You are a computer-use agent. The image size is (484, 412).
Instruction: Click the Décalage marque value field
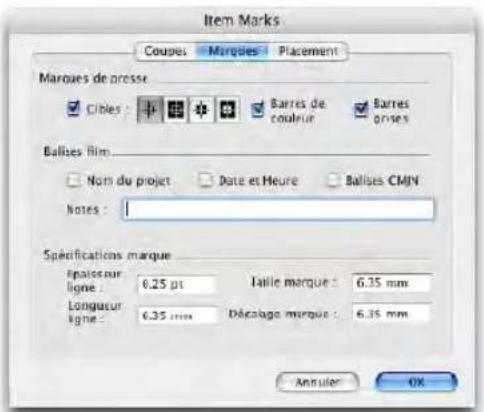392,314
